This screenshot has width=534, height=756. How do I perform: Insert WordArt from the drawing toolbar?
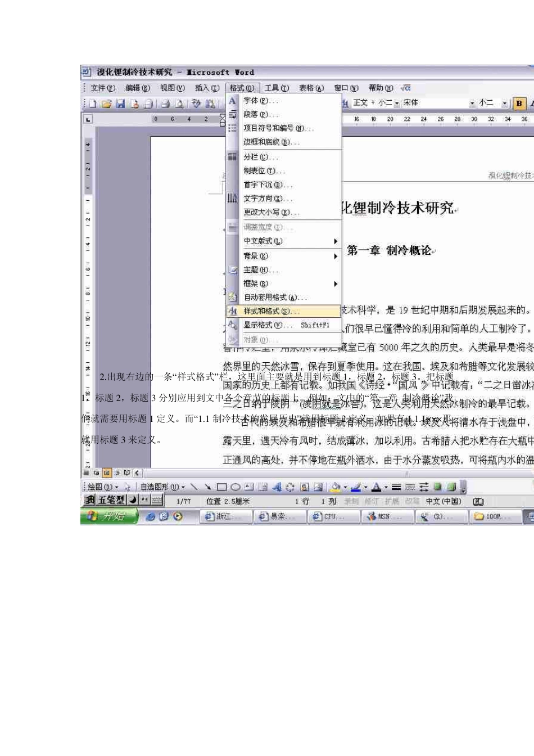click(277, 487)
